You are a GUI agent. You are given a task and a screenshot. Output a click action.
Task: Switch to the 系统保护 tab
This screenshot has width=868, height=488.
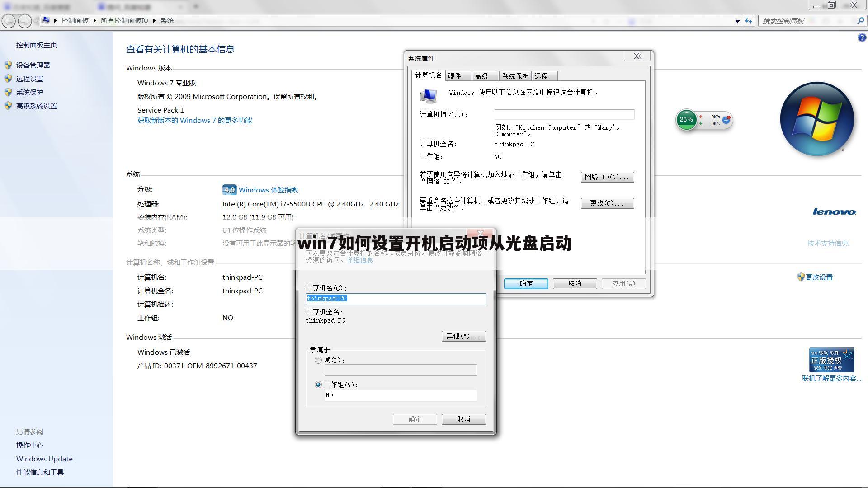[x=515, y=76]
